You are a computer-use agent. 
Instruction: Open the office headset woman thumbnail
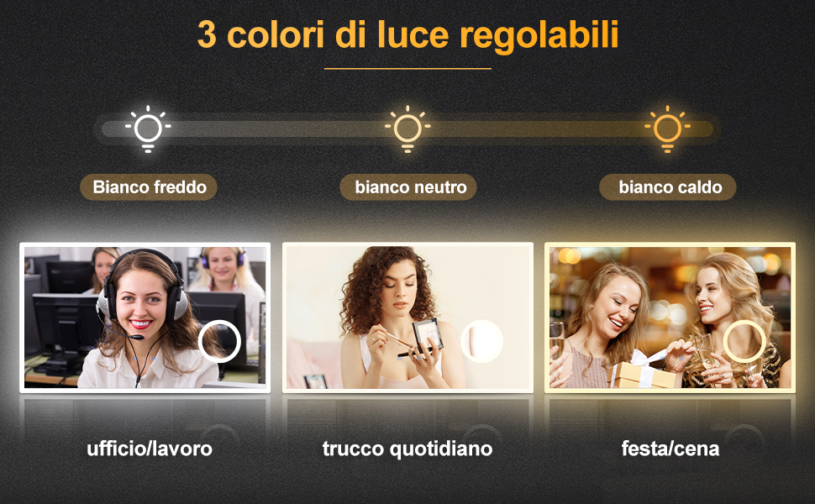point(145,318)
